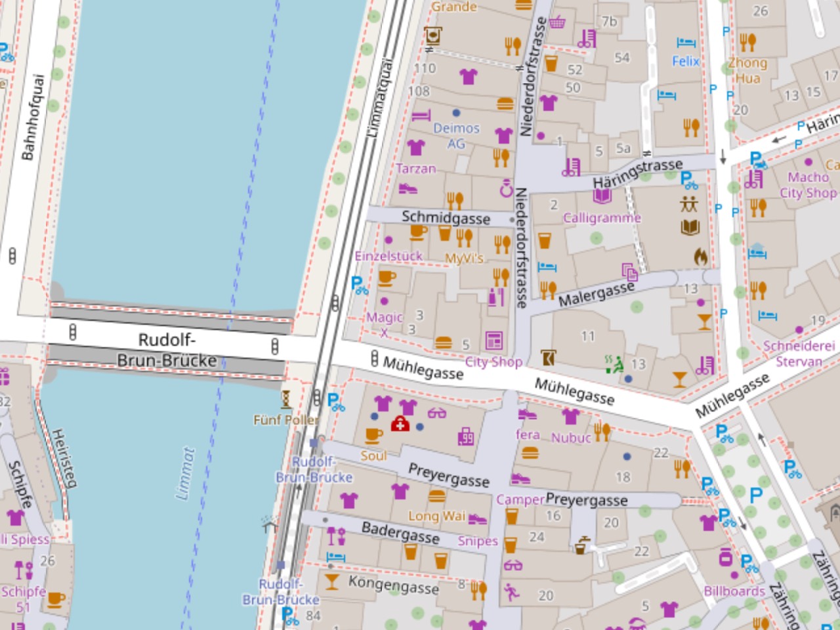Click the luggage shop icon near Soul
Image resolution: width=840 pixels, height=630 pixels.
(x=466, y=436)
